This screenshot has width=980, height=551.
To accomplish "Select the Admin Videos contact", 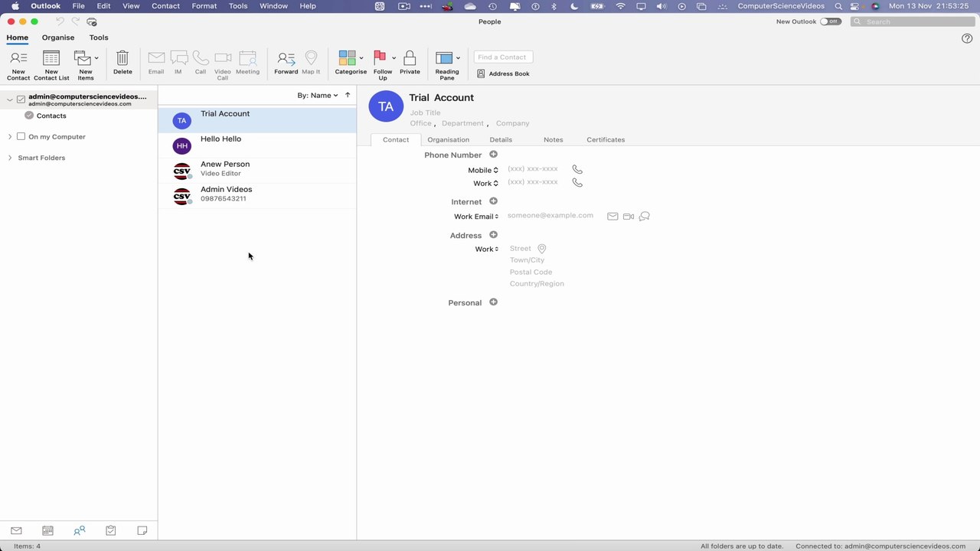I will point(257,196).
